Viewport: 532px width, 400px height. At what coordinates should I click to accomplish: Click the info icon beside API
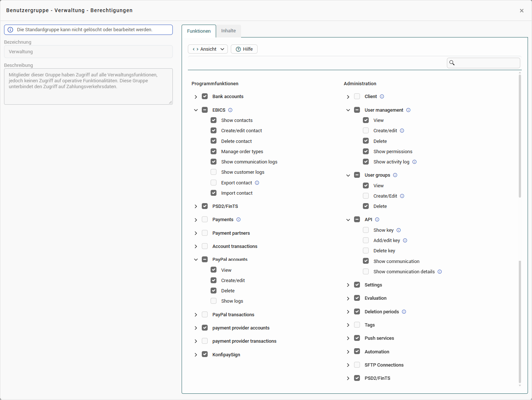[x=377, y=220]
